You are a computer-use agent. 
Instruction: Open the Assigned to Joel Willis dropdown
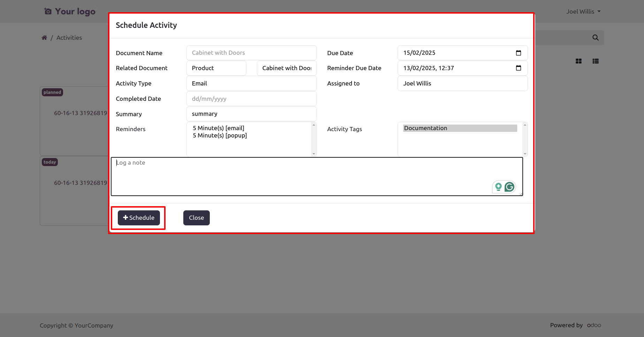click(x=463, y=83)
